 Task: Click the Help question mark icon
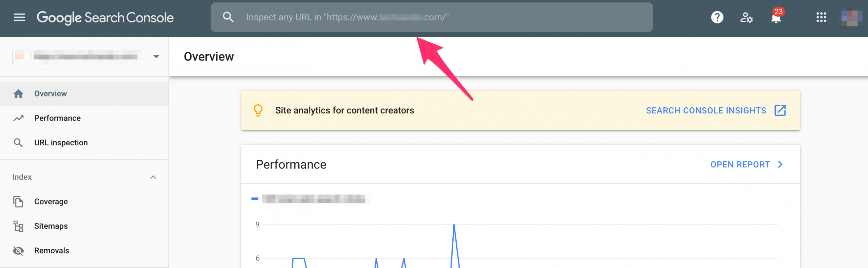coord(717,17)
